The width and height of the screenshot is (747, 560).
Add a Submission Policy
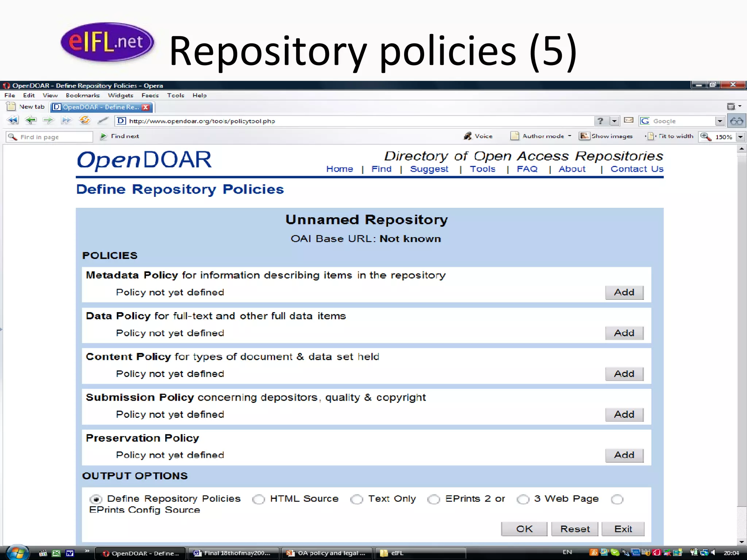(x=624, y=415)
